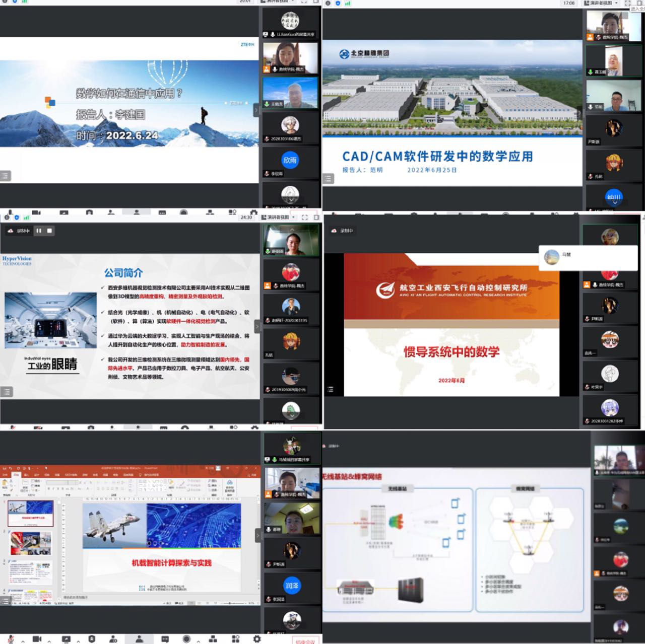Toggle the microphone in the bottom toolbar

[x=11, y=638]
